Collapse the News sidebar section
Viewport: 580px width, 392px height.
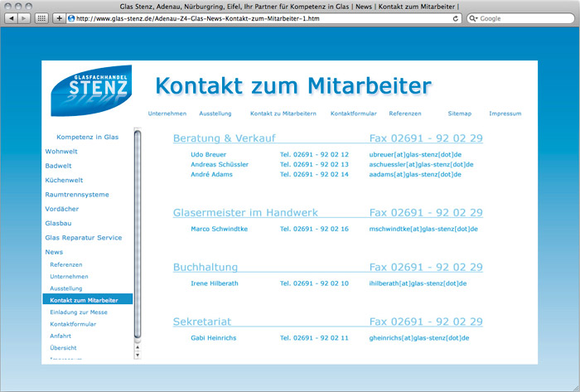click(54, 252)
